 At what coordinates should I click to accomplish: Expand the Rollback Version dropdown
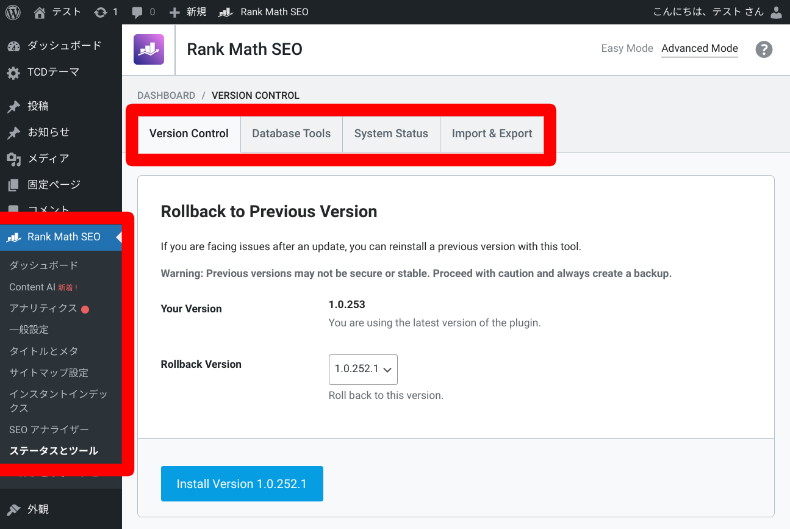pos(363,369)
